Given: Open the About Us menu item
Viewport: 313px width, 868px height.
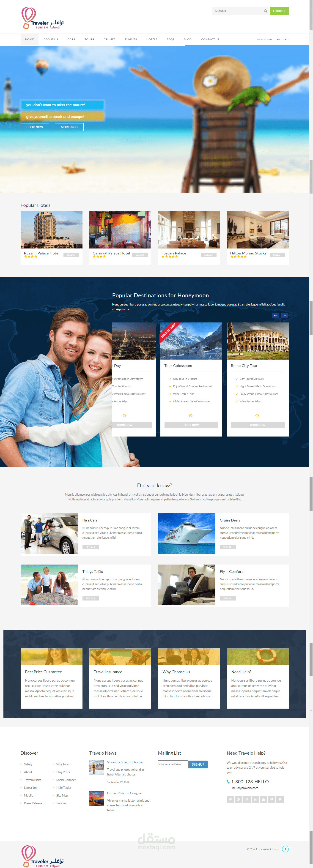Looking at the screenshot, I should click(x=51, y=39).
